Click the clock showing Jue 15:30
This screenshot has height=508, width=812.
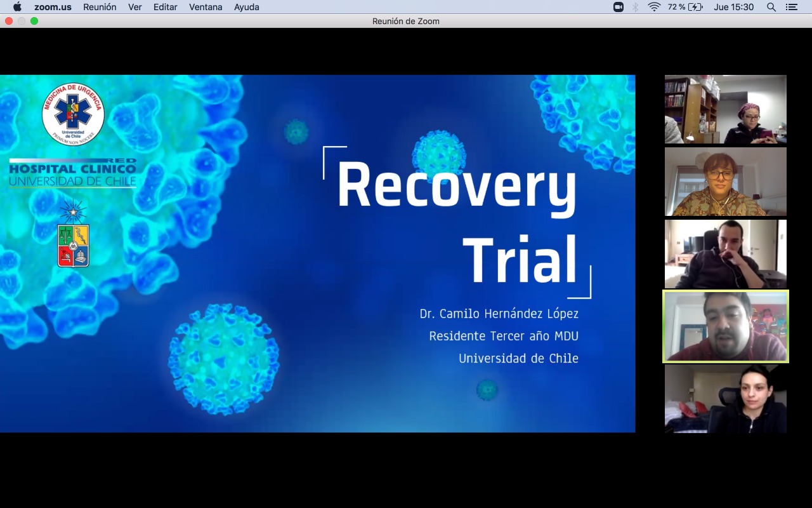point(733,7)
